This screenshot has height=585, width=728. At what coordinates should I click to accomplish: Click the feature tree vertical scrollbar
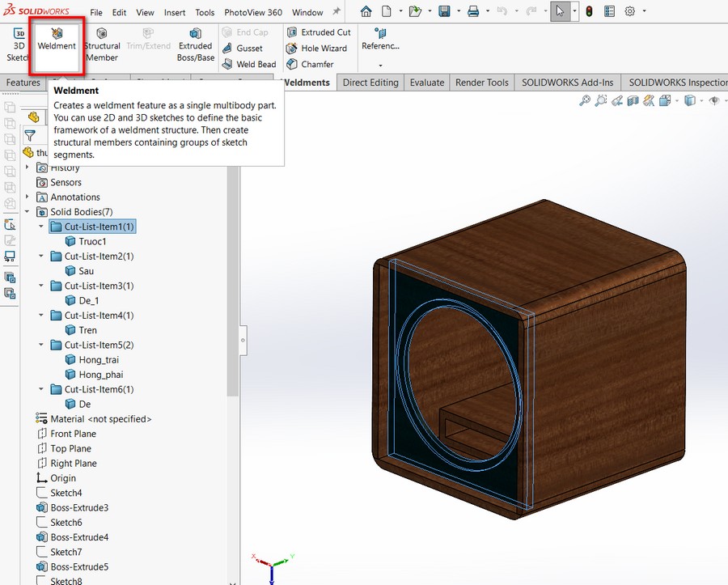click(x=233, y=282)
